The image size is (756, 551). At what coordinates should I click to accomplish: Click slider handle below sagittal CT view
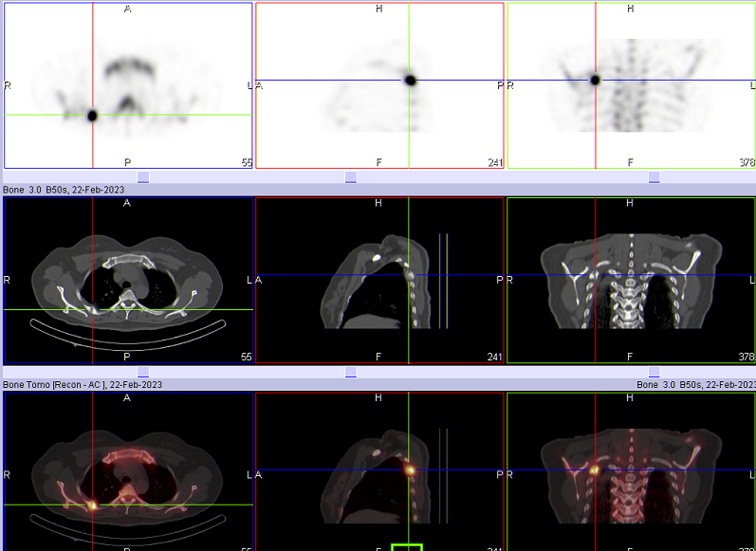click(x=351, y=372)
